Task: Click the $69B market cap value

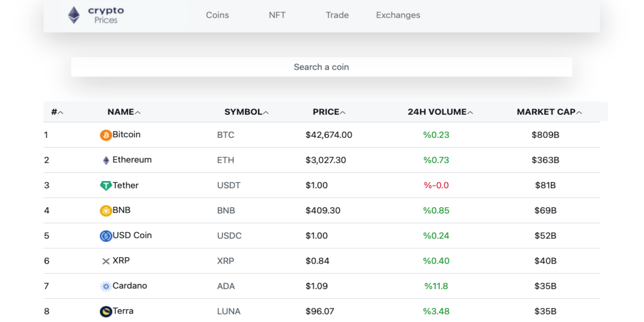Action: [545, 210]
